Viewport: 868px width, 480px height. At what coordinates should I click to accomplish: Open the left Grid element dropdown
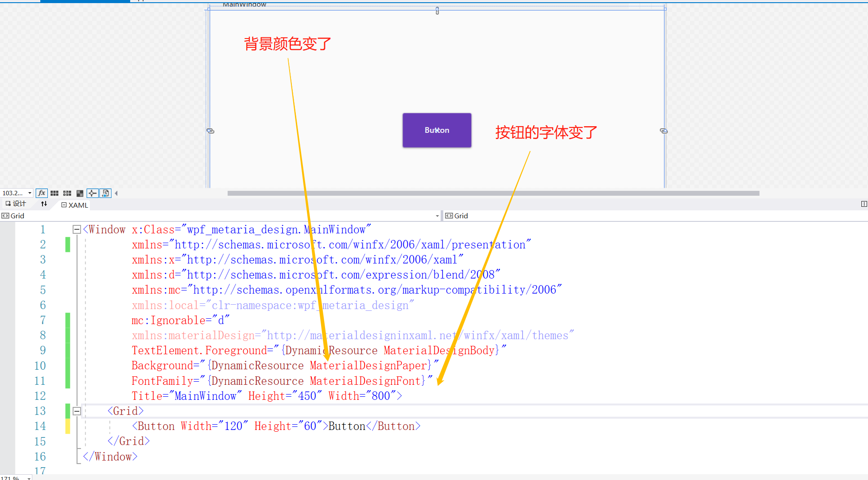(437, 216)
